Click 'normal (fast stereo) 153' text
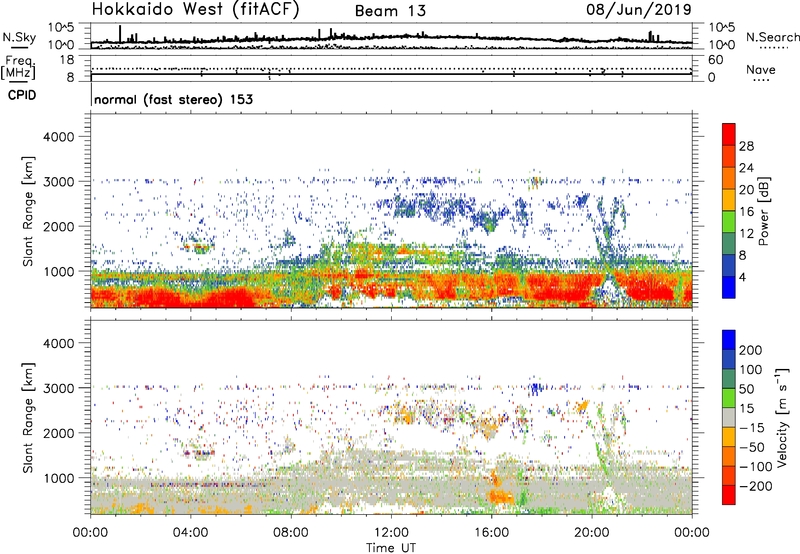Image resolution: width=800 pixels, height=554 pixels. pos(173,99)
